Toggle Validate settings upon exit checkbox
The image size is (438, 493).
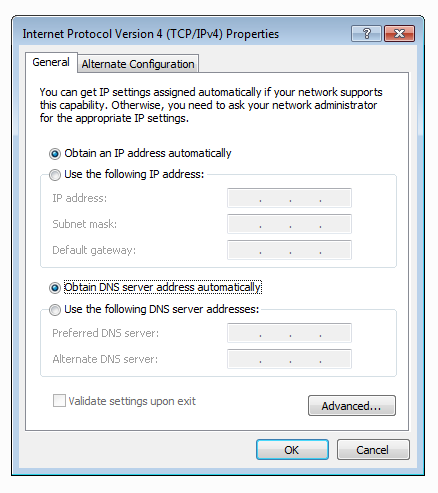click(59, 401)
